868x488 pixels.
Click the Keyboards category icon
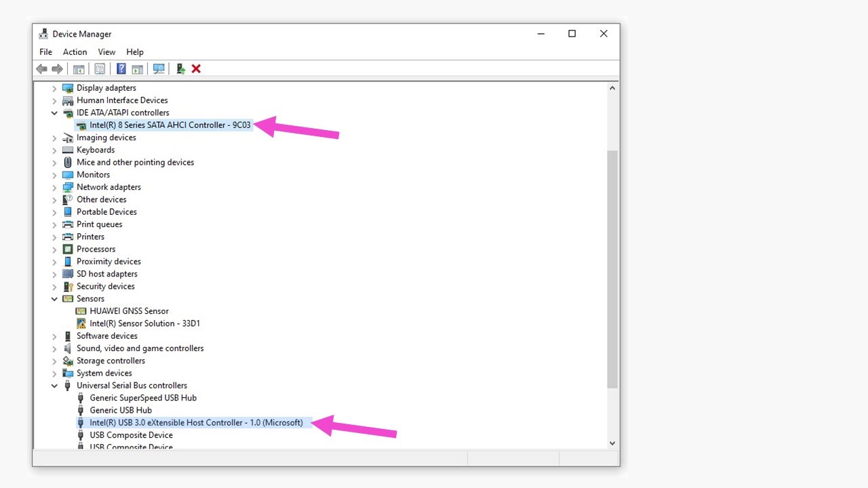pos(68,150)
